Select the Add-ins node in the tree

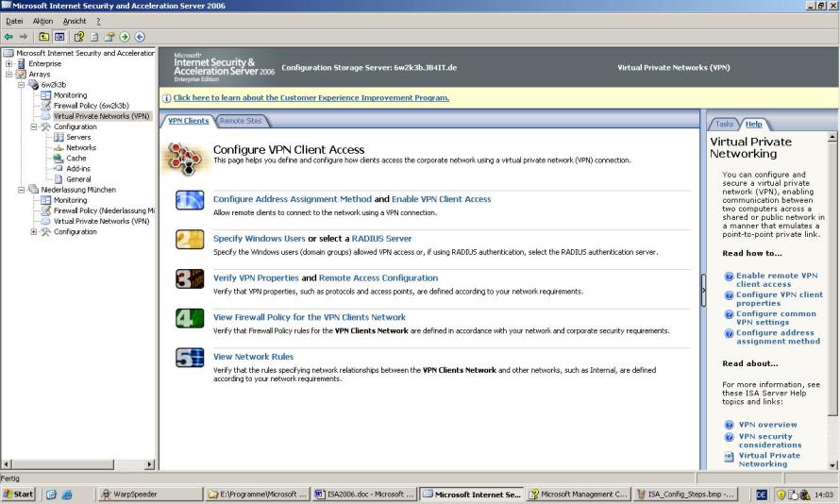(78, 169)
